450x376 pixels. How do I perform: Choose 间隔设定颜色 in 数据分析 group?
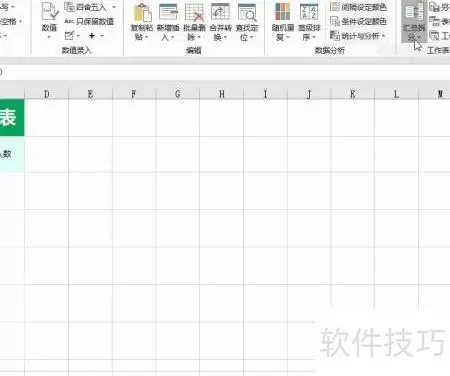[x=358, y=7]
